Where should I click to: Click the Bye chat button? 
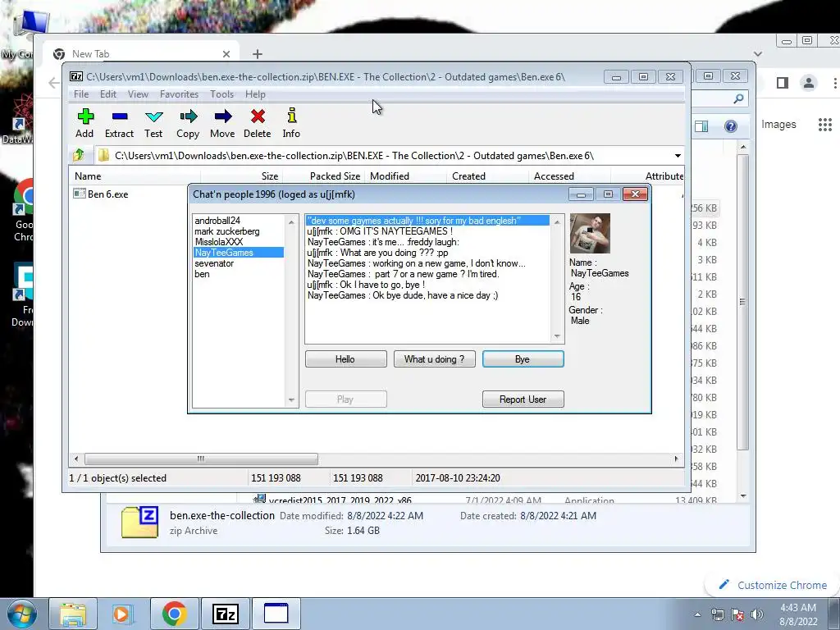523,359
